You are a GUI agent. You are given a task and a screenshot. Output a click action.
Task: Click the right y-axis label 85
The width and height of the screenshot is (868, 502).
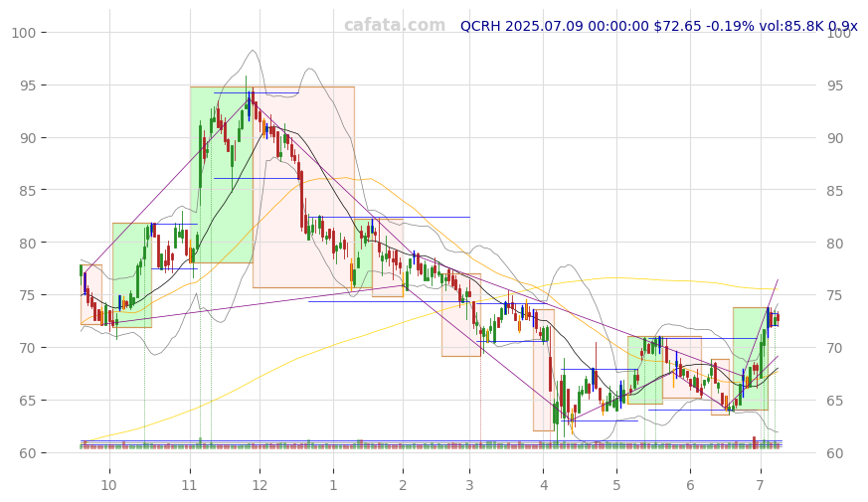point(835,191)
